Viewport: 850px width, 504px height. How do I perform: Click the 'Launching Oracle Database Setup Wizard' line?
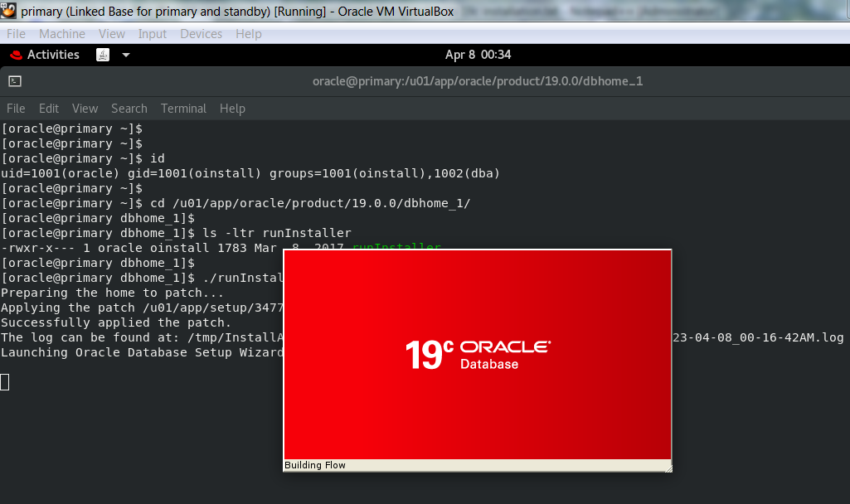pos(142,352)
